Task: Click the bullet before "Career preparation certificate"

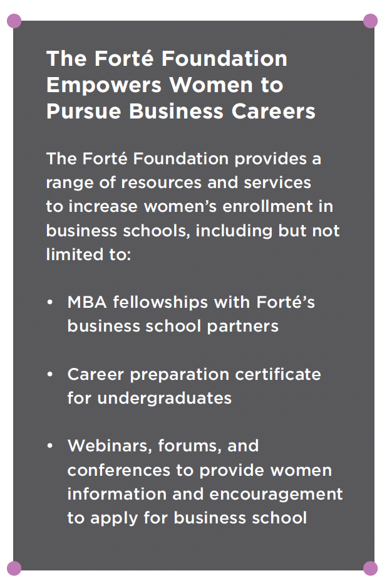Action: click(50, 375)
